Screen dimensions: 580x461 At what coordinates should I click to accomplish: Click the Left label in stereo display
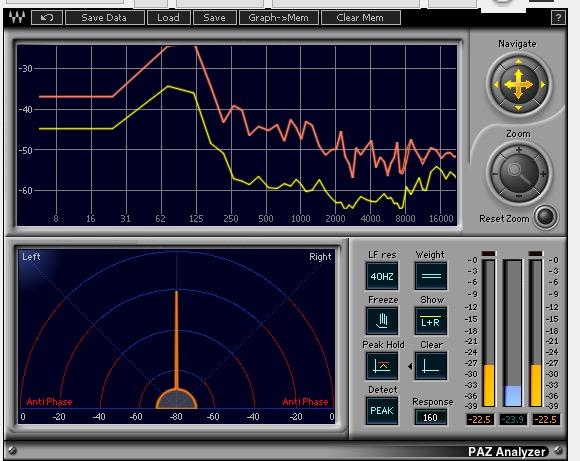[31, 256]
